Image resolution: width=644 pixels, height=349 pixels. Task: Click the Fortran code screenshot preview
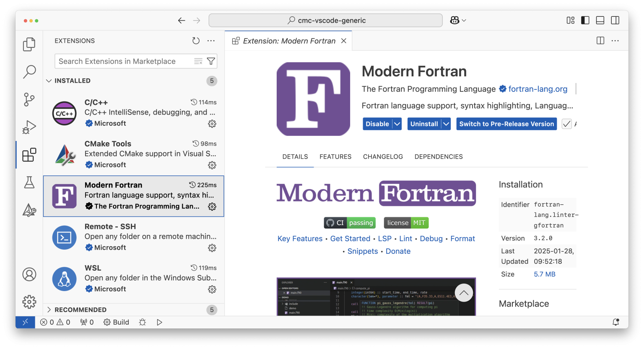(376, 297)
